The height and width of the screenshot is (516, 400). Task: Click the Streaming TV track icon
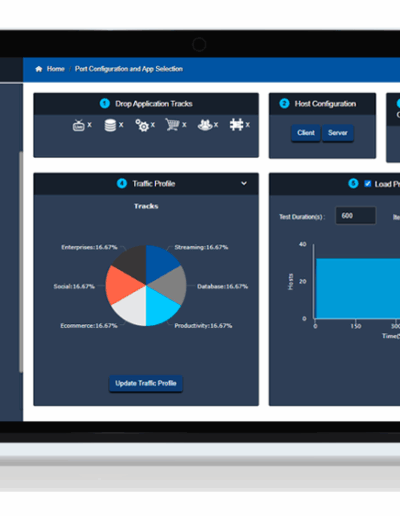(79, 125)
